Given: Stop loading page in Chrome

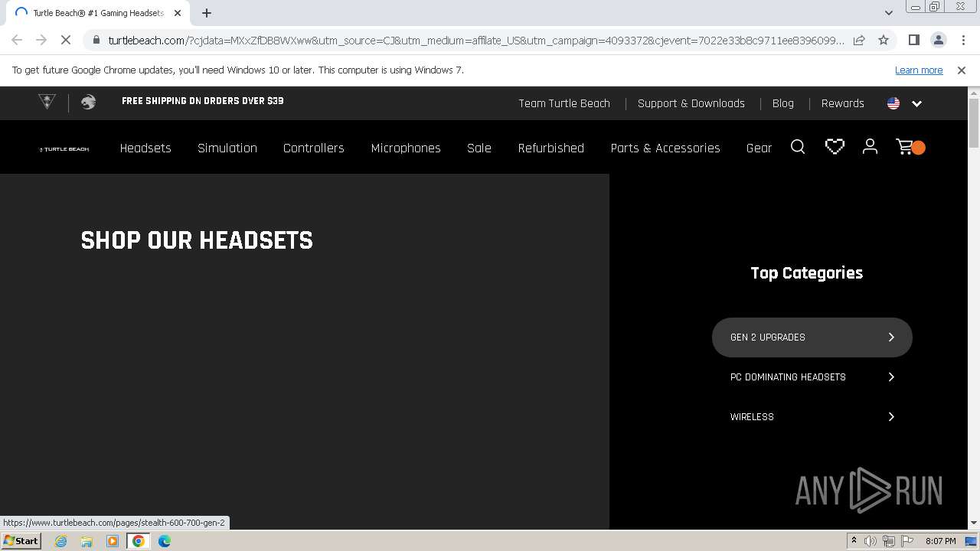Looking at the screenshot, I should 66,40.
